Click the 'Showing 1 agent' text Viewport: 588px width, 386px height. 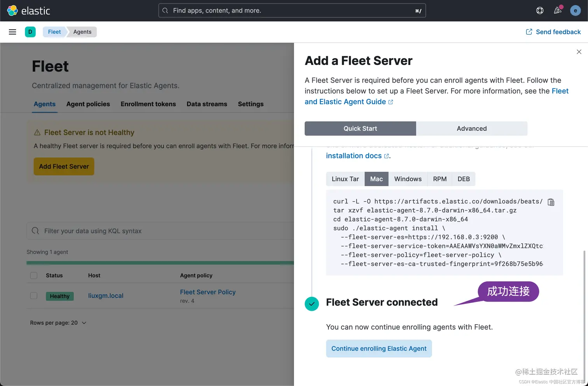pos(47,252)
